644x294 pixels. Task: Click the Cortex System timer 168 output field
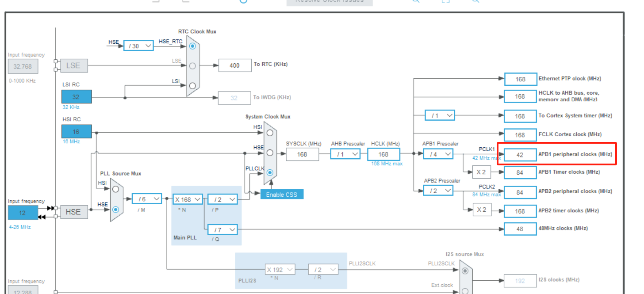[521, 116]
